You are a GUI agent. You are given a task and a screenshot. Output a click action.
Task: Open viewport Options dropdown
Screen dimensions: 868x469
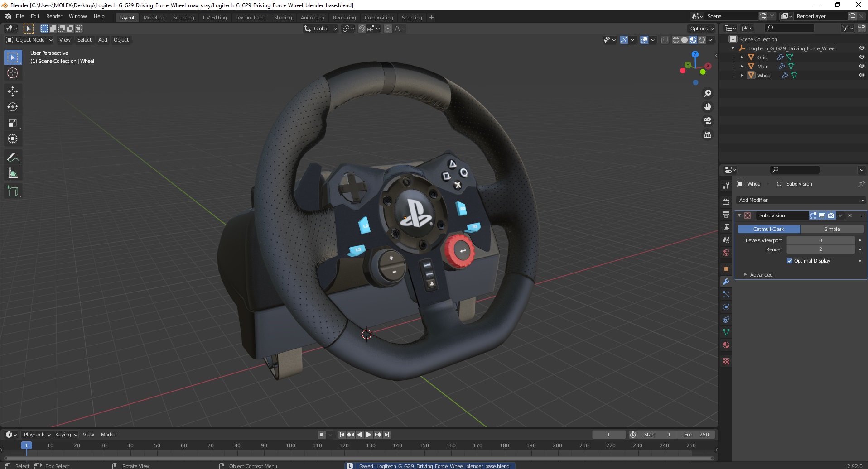[701, 29]
